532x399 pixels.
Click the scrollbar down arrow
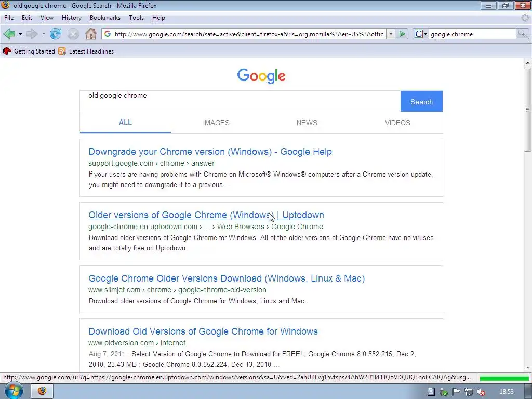tap(527, 368)
